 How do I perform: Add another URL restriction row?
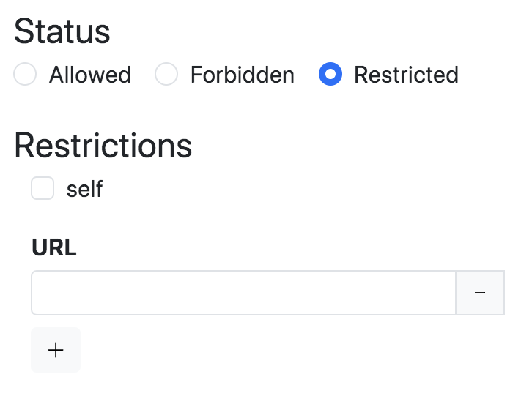click(56, 350)
